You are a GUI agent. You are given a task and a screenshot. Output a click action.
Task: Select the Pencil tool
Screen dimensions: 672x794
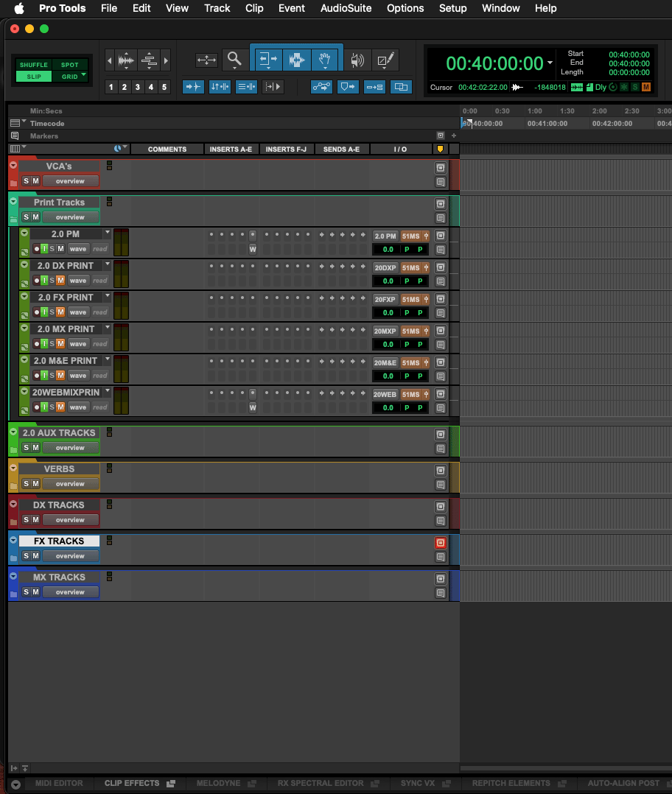coord(385,60)
